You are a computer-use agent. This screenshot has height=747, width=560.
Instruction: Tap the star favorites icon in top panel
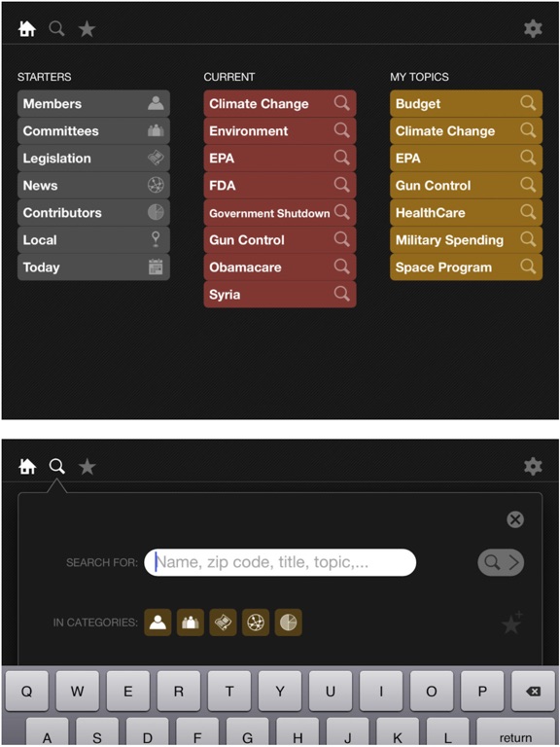(87, 29)
